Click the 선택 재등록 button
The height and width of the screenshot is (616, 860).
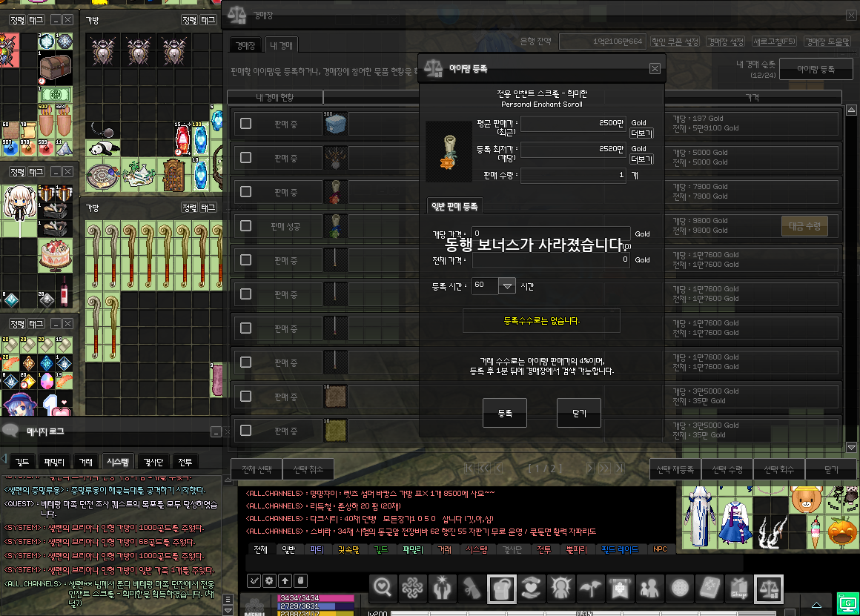(675, 469)
